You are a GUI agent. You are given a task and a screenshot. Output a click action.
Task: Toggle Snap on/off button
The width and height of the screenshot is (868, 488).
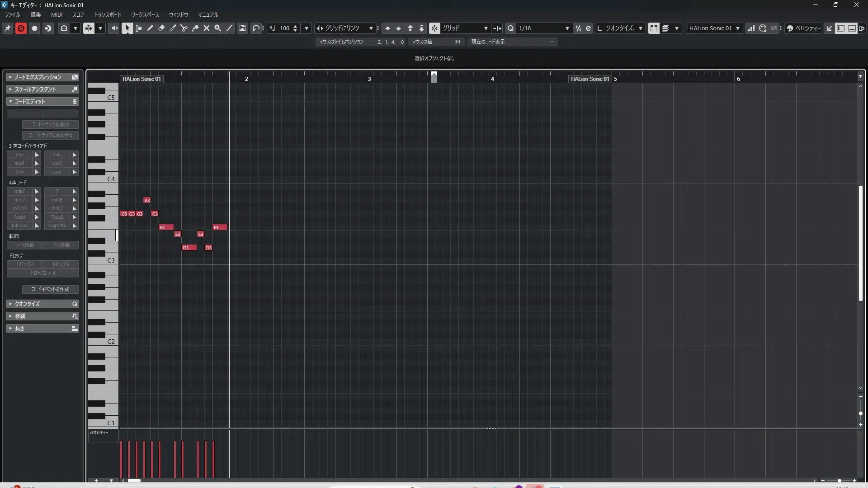tap(434, 28)
